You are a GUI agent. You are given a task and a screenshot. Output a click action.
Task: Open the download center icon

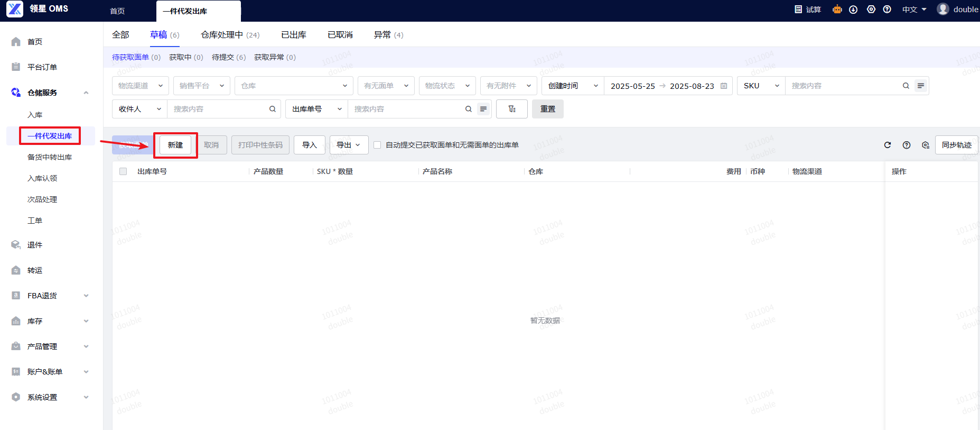(x=853, y=10)
